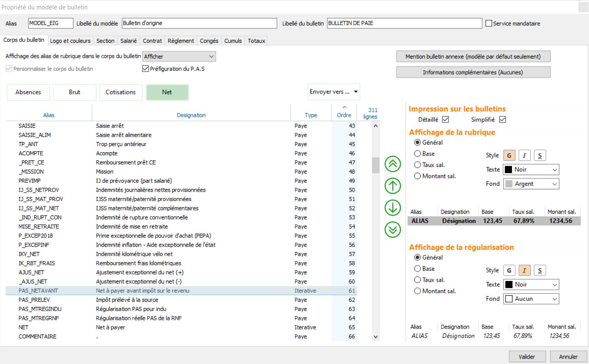Select Base radio under Affichage de la régularisation
This screenshot has width=589, height=364.
[x=418, y=269]
